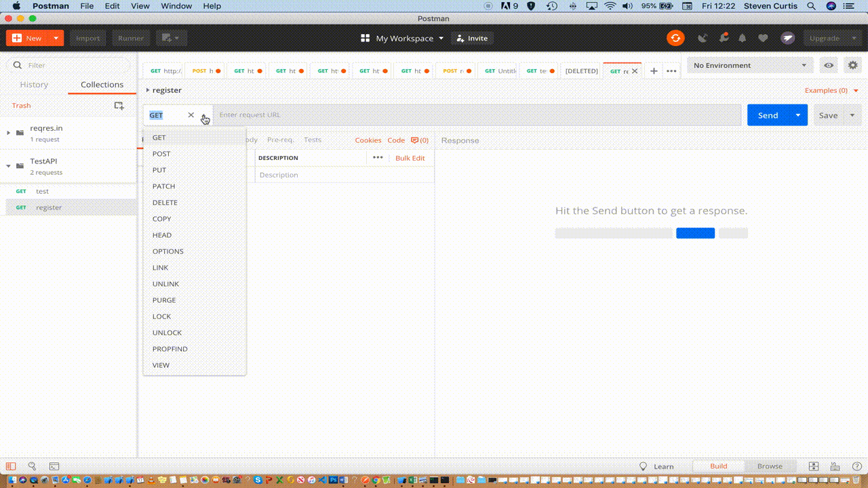Expand the New button dropdown arrow
The image size is (868, 488).
(x=56, y=38)
